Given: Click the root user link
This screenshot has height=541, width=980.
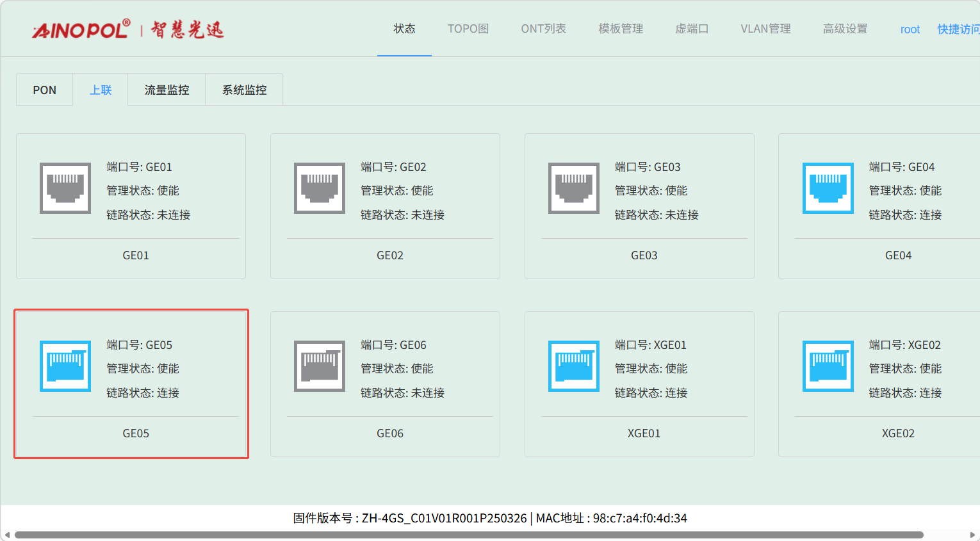Looking at the screenshot, I should (x=910, y=29).
